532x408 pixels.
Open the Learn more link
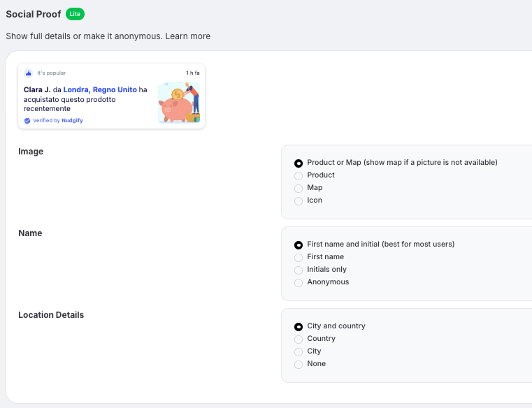pyautogui.click(x=188, y=36)
